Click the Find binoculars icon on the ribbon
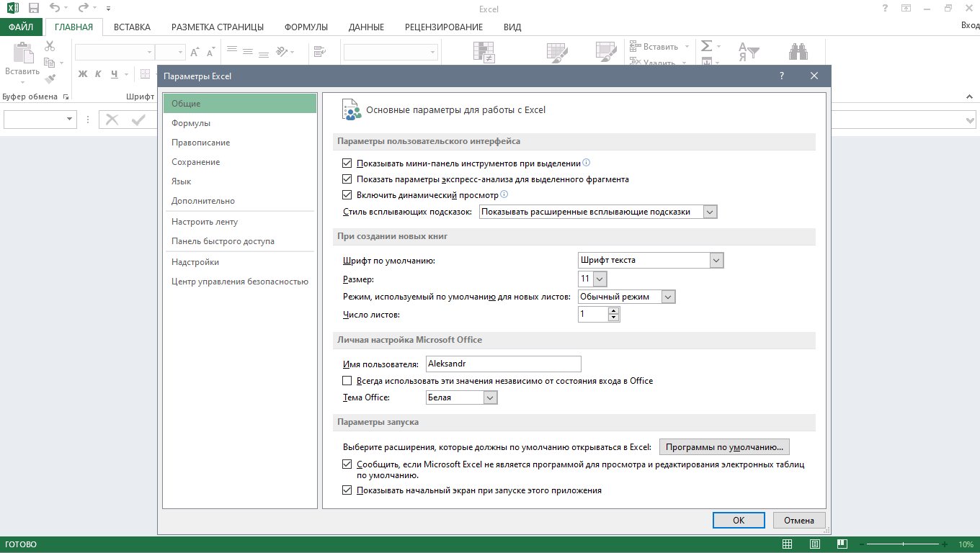 click(798, 51)
